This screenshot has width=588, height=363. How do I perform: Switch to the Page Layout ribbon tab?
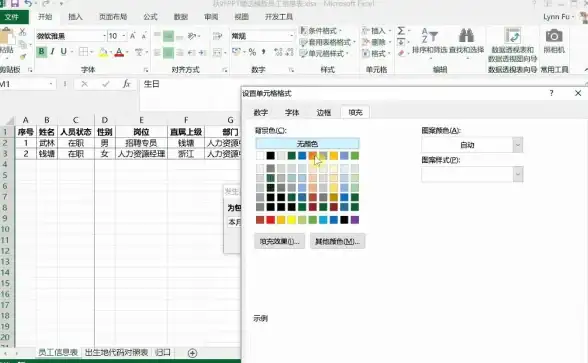point(113,17)
